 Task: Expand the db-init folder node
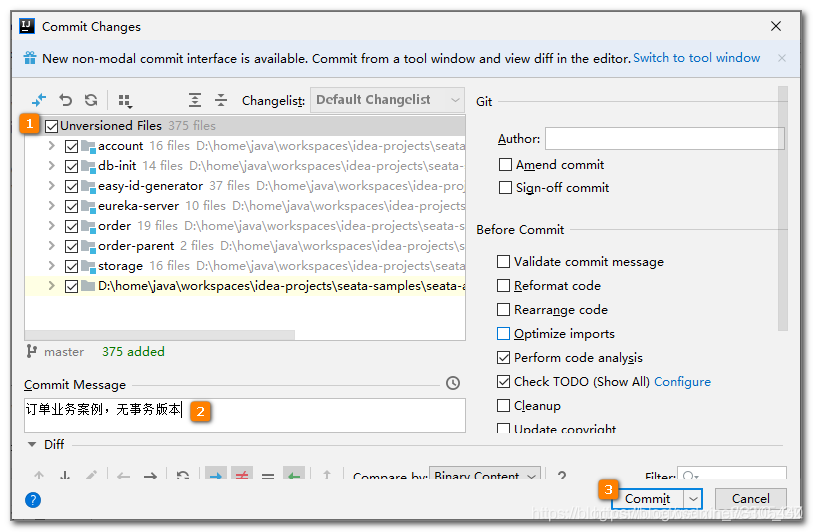coord(51,166)
